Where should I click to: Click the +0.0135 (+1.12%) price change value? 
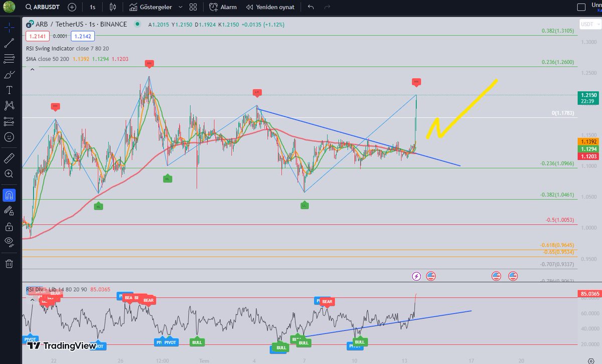point(263,24)
